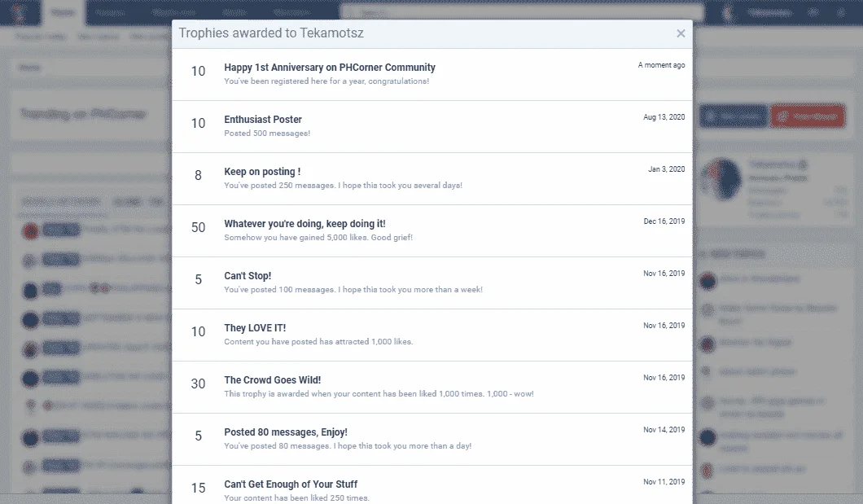Click the 'Dec 16, 2019' date
The image size is (863, 504).
[664, 221]
